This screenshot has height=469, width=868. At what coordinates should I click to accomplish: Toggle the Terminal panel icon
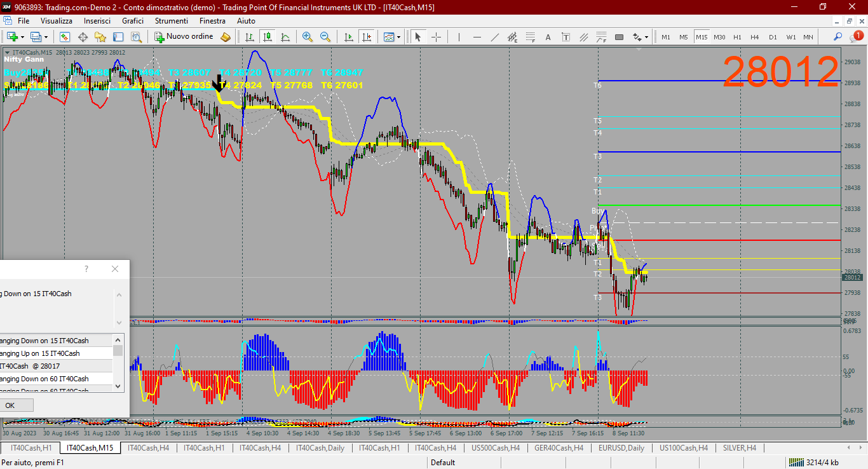point(118,37)
